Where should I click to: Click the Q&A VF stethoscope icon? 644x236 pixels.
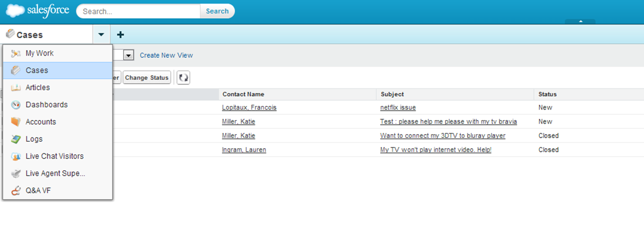(x=16, y=191)
